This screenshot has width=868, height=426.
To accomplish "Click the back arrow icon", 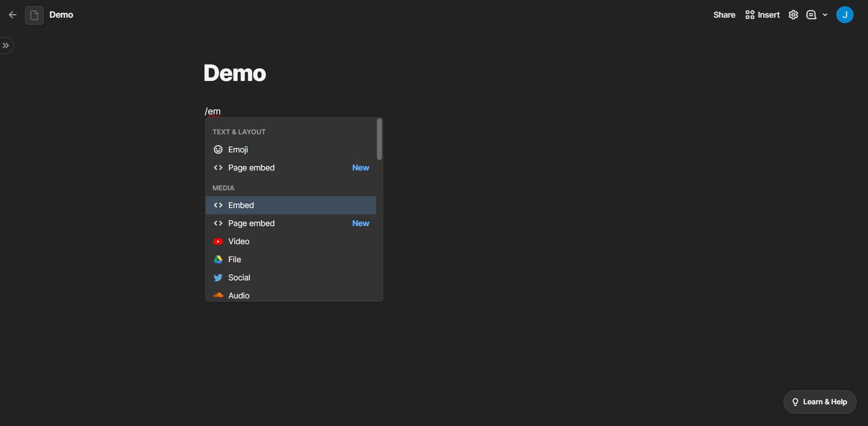I will (x=12, y=15).
